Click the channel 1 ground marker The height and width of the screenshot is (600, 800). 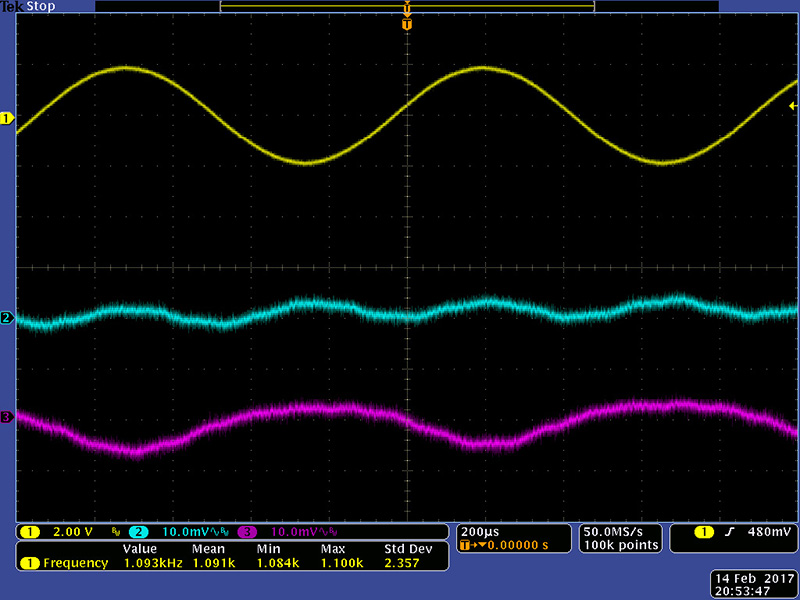tap(7, 118)
